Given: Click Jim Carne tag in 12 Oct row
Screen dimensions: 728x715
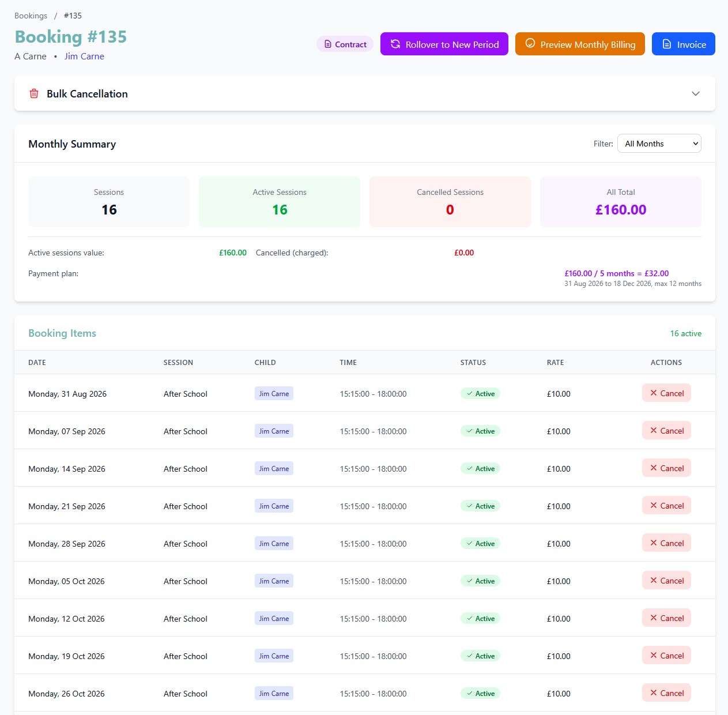Looking at the screenshot, I should pos(274,619).
